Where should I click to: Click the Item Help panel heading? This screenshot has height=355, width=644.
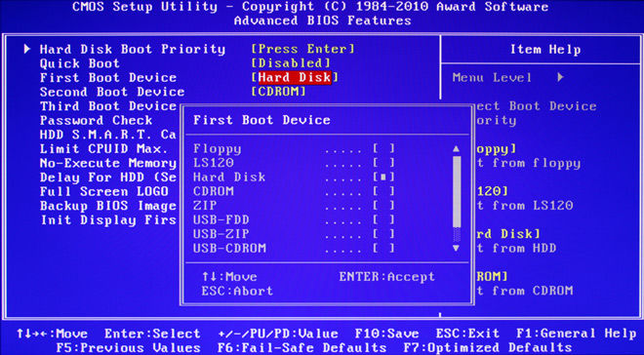pyautogui.click(x=545, y=50)
